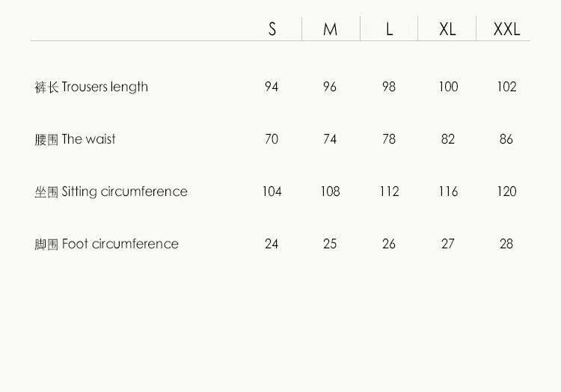Click the waist value 82
This screenshot has height=392, width=561.
point(447,139)
